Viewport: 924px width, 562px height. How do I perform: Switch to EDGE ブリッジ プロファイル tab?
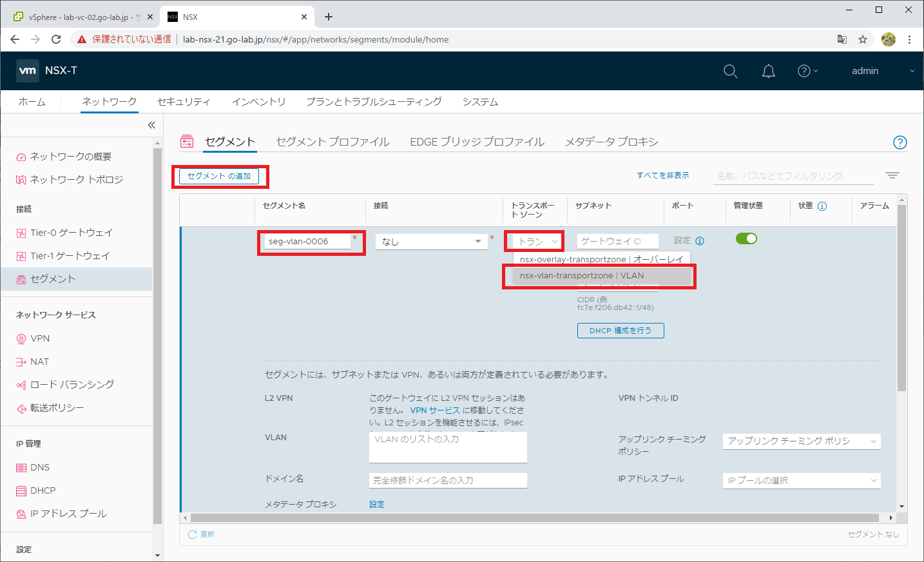[477, 142]
